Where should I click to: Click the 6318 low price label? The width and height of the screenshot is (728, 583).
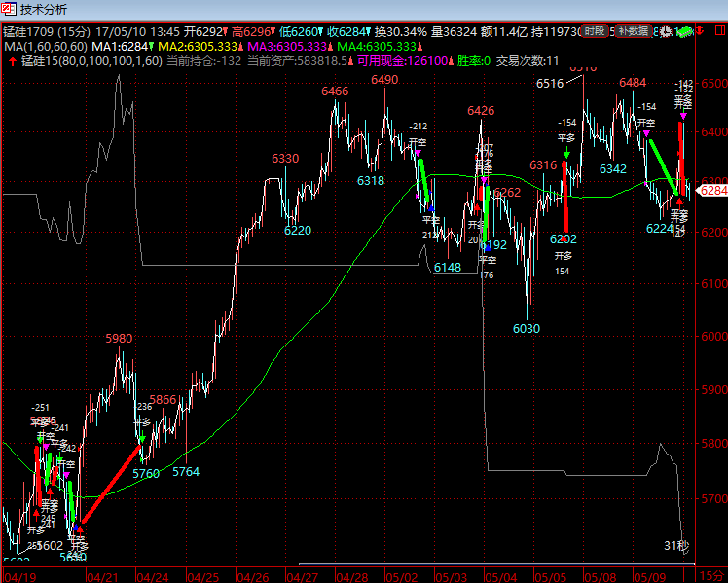point(371,181)
